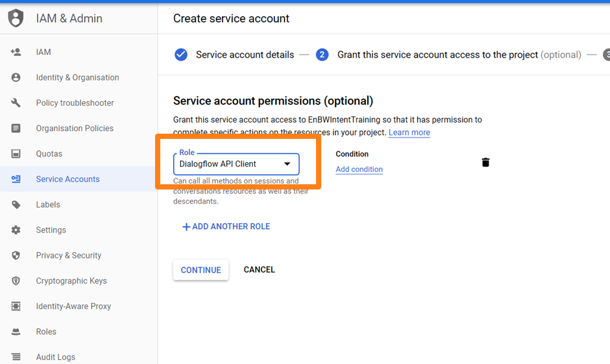Click the Cryptographic Keys shield icon
Image resolution: width=610 pixels, height=364 pixels.
[16, 281]
